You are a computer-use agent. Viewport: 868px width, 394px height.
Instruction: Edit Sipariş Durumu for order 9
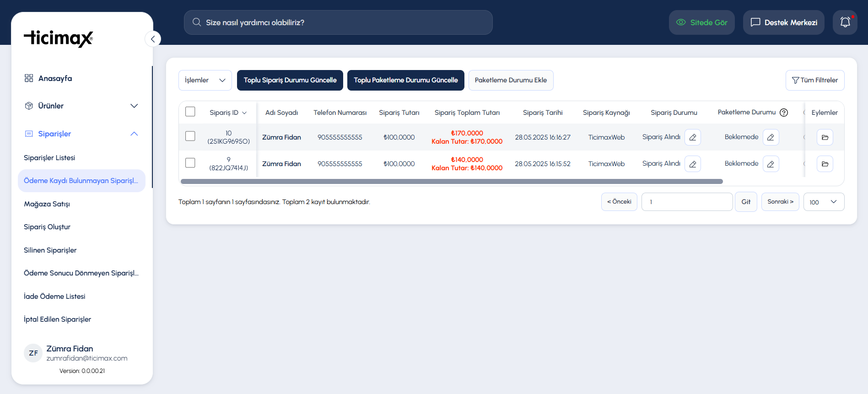[x=693, y=164]
